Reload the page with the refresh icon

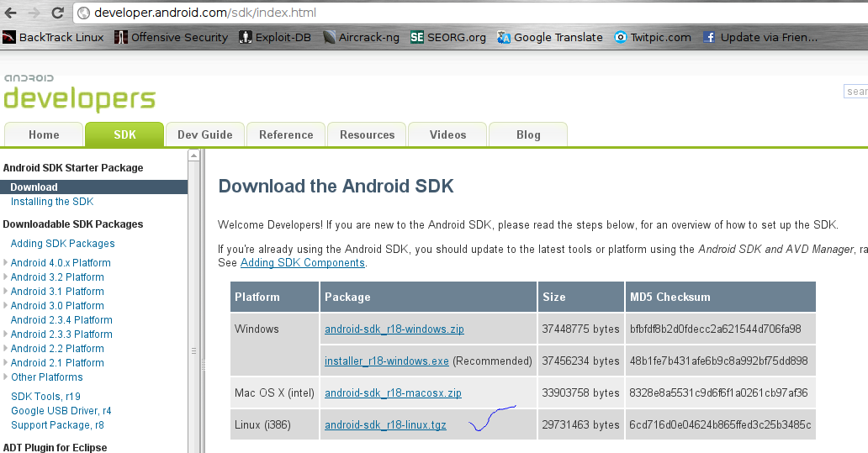click(x=57, y=12)
